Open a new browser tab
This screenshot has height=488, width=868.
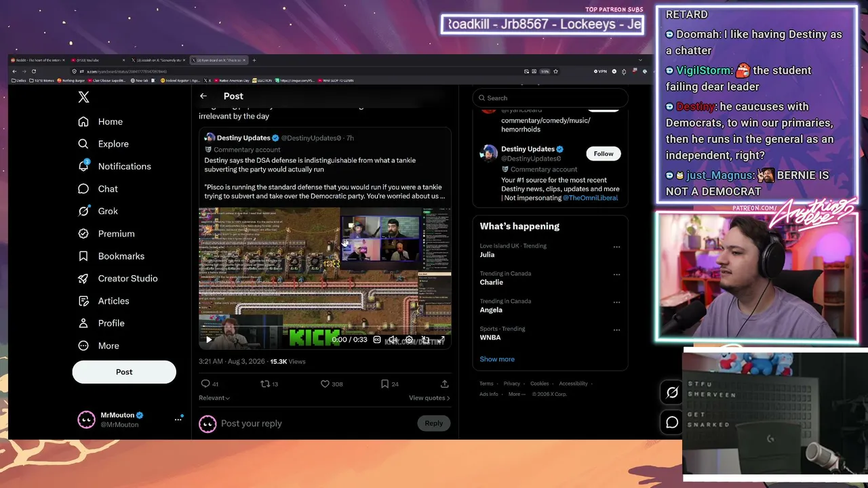point(254,60)
